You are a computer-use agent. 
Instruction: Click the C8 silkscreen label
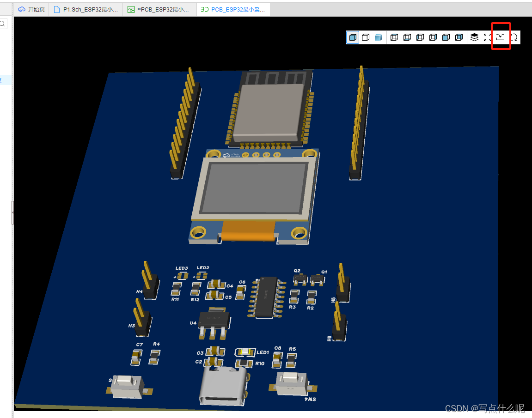pos(277,348)
